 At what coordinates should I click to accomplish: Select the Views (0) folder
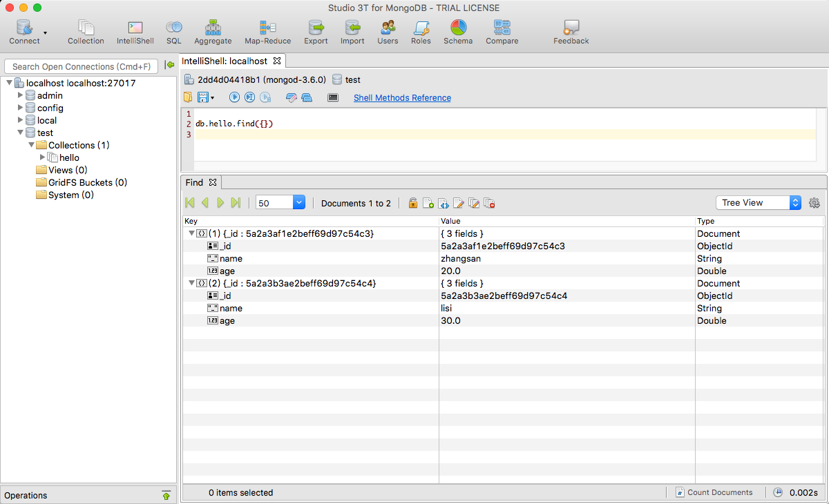pyautogui.click(x=61, y=170)
